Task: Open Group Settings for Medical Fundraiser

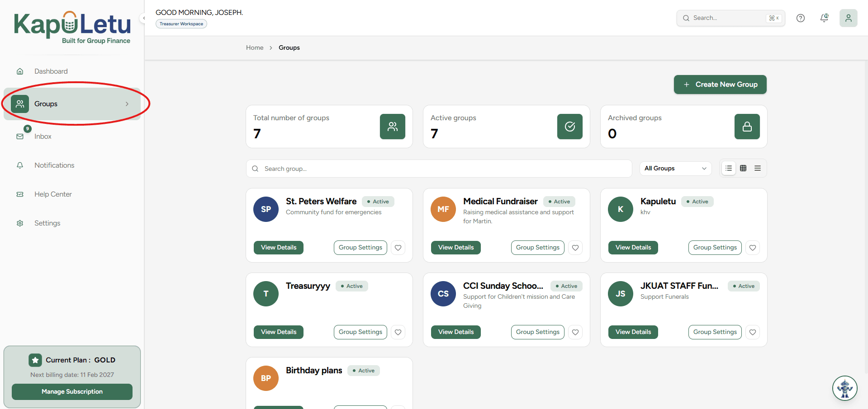Action: (x=538, y=248)
